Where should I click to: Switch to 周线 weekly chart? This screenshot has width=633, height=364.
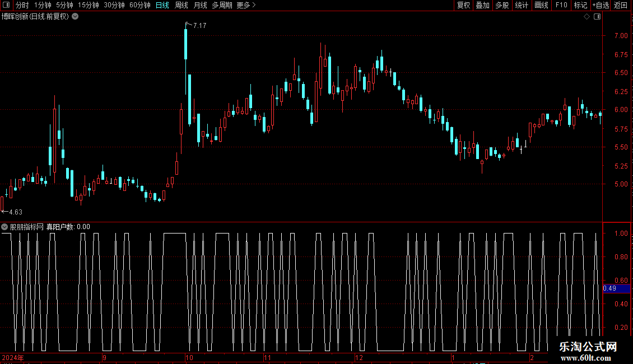coord(181,5)
